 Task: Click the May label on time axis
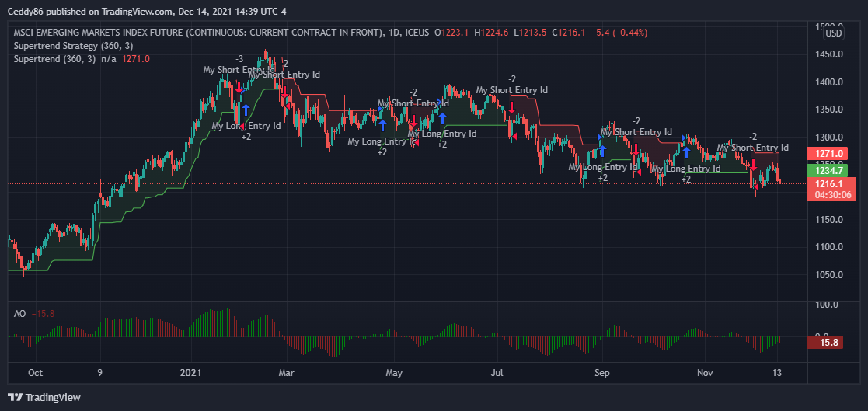pyautogui.click(x=393, y=373)
